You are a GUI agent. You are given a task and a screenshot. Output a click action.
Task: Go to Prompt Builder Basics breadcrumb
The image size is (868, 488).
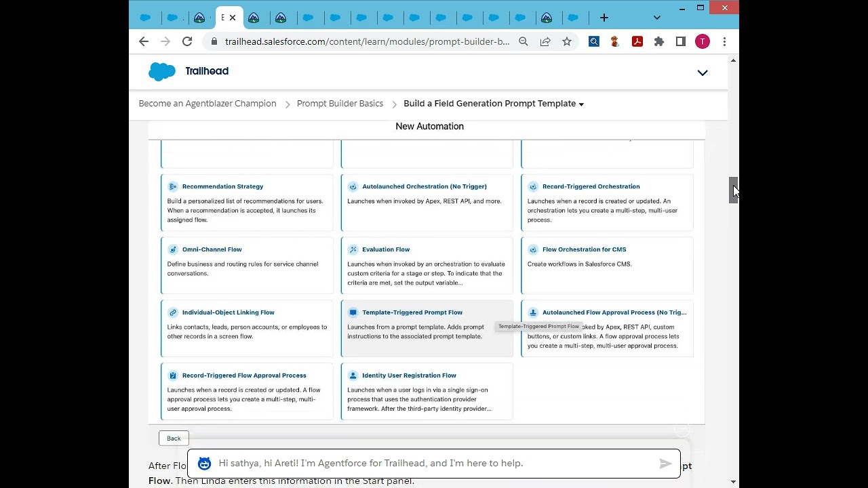tap(340, 104)
